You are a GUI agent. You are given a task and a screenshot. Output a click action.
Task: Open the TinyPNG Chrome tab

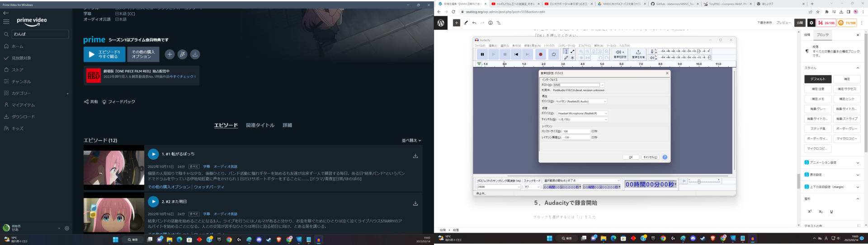tap(727, 4)
